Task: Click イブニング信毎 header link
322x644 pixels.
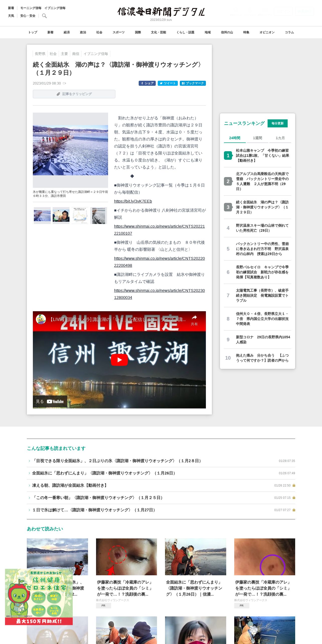Action: pyautogui.click(x=55, y=8)
